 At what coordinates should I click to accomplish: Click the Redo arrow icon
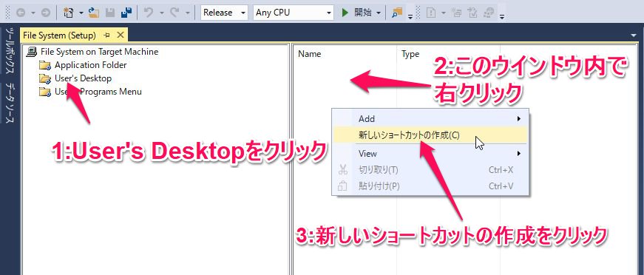[x=175, y=13]
